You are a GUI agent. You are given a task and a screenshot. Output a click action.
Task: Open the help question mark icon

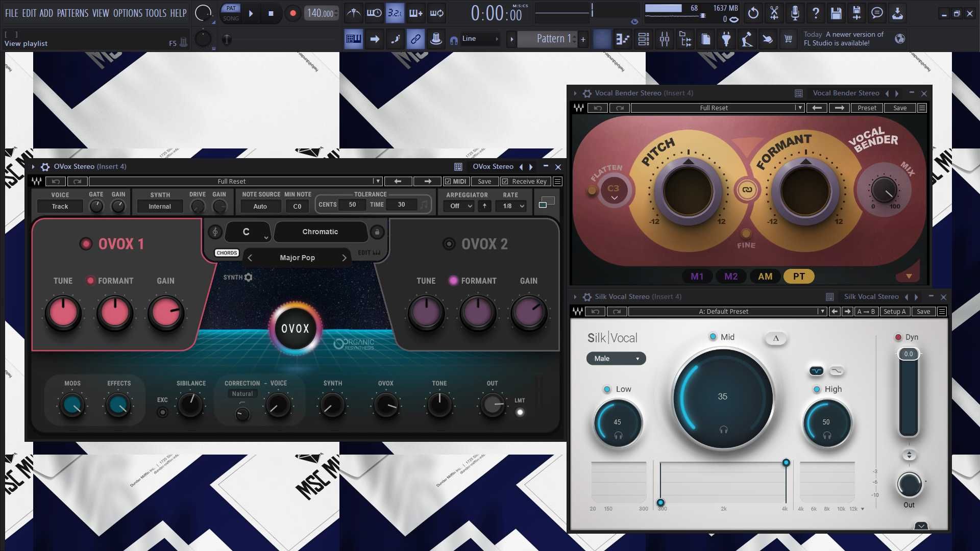(816, 13)
